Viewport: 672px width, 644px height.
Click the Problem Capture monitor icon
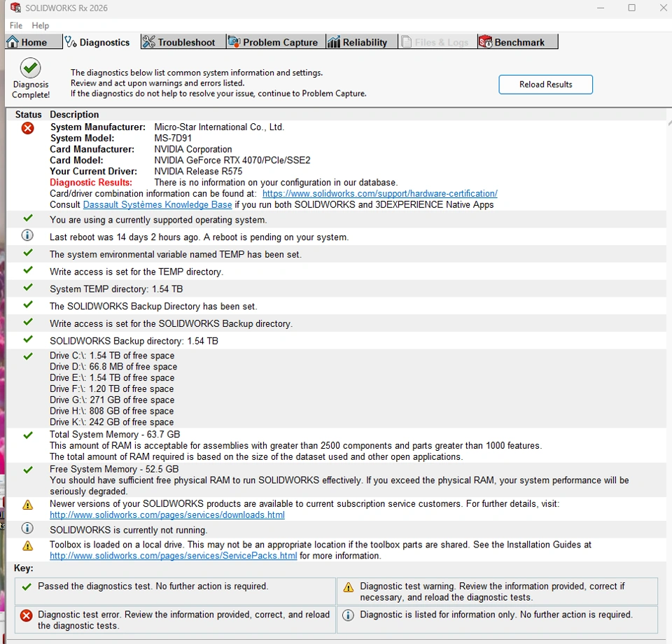234,42
